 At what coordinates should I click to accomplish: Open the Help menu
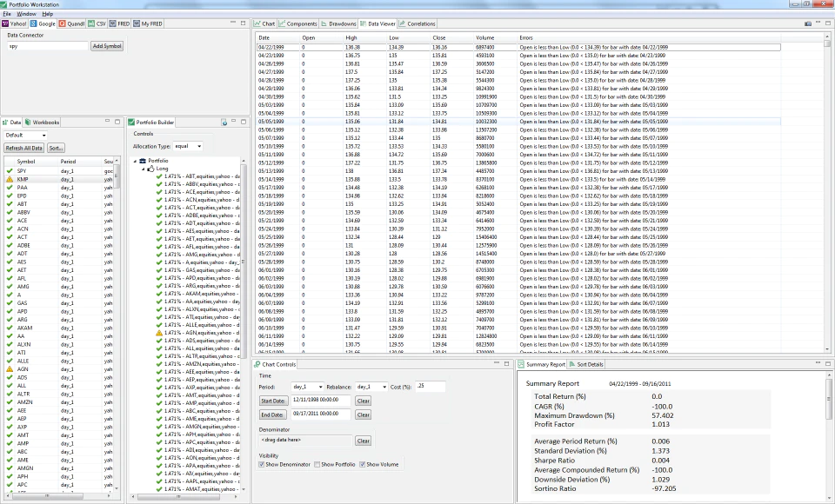[47, 14]
